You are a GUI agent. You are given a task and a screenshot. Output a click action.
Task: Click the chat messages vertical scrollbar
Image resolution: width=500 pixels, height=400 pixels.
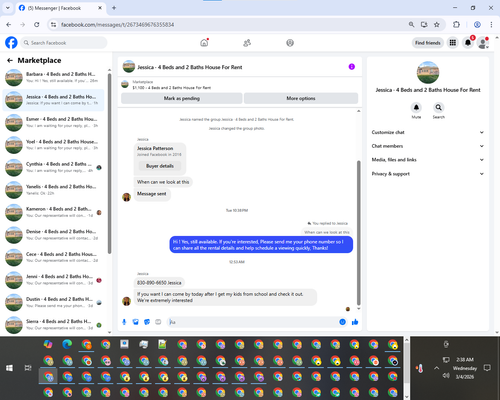point(359,233)
